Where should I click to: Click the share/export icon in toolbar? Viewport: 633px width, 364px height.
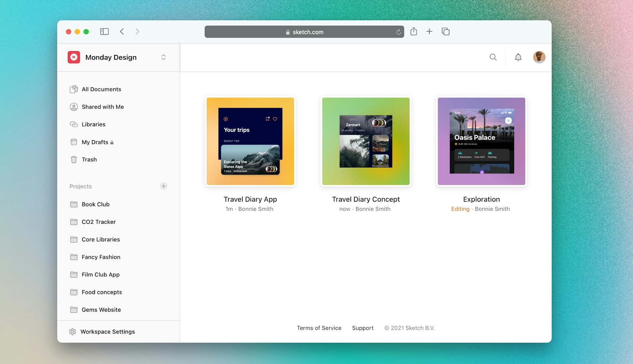pyautogui.click(x=414, y=31)
